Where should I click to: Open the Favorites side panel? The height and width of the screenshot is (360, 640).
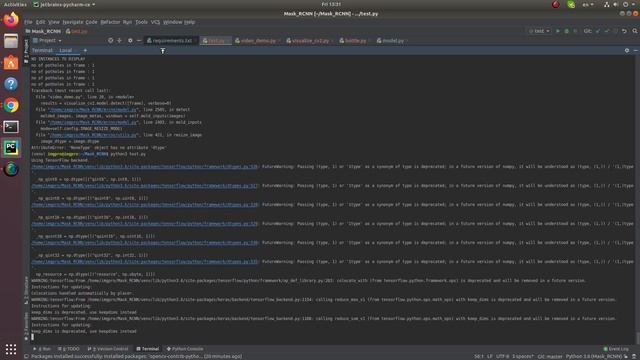pyautogui.click(x=27, y=326)
